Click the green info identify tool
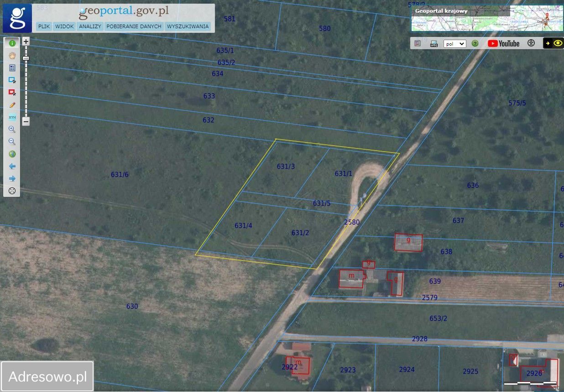 pos(12,43)
